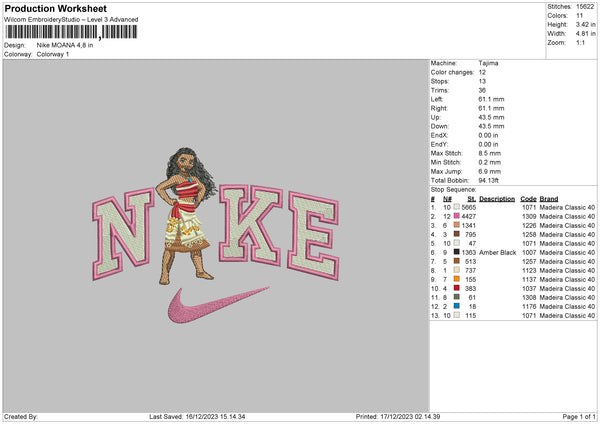Click the Description column header
The image size is (600, 424).
(497, 199)
